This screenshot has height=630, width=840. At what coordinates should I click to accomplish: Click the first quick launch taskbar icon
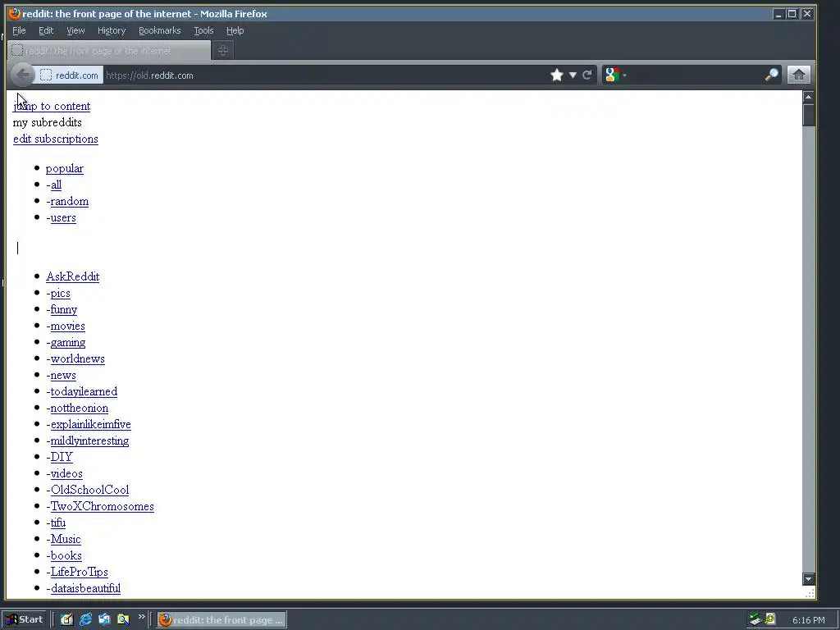click(x=66, y=619)
